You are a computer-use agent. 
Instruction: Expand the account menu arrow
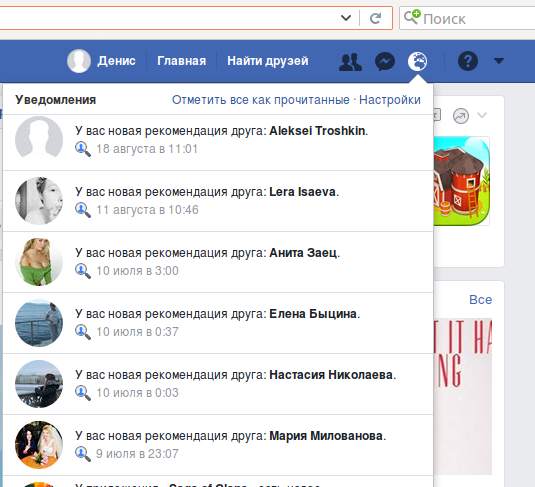[499, 61]
